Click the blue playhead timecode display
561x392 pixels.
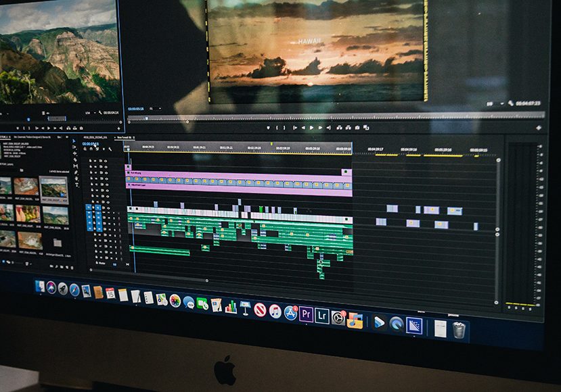point(90,143)
